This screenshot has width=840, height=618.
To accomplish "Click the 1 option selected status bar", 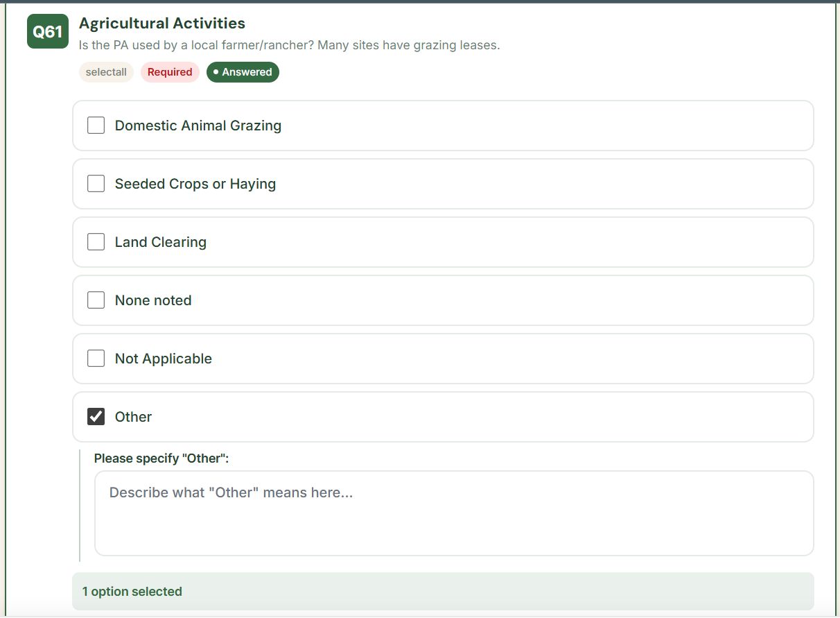I will [443, 592].
